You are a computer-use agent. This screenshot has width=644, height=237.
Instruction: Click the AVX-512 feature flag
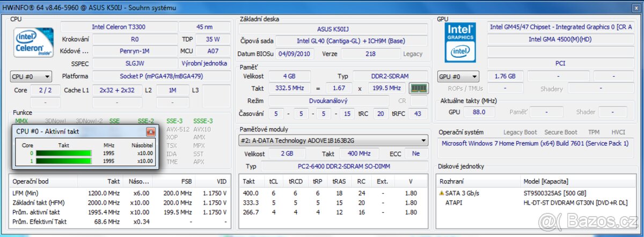(178, 129)
